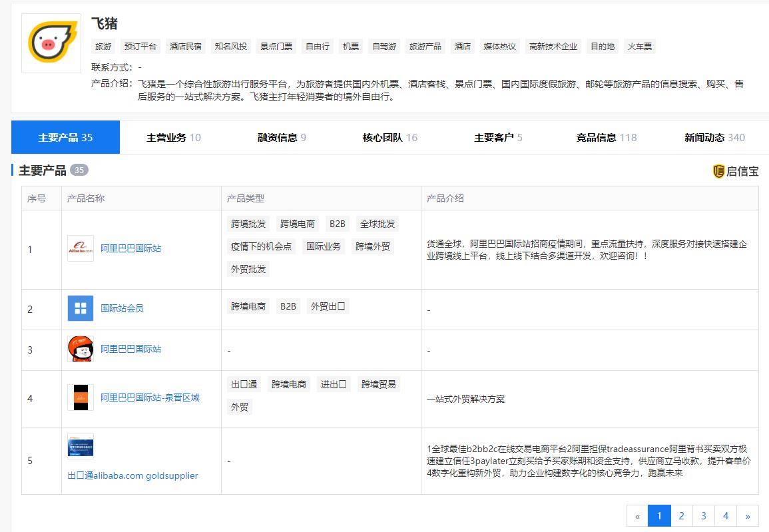Click the 跨境批发 tag in row 1
This screenshot has height=532, width=769.
click(x=248, y=224)
